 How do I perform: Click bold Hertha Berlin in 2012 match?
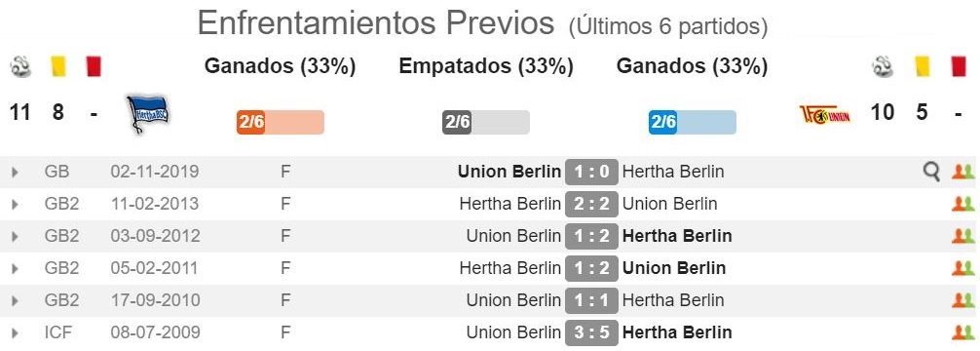(x=677, y=236)
